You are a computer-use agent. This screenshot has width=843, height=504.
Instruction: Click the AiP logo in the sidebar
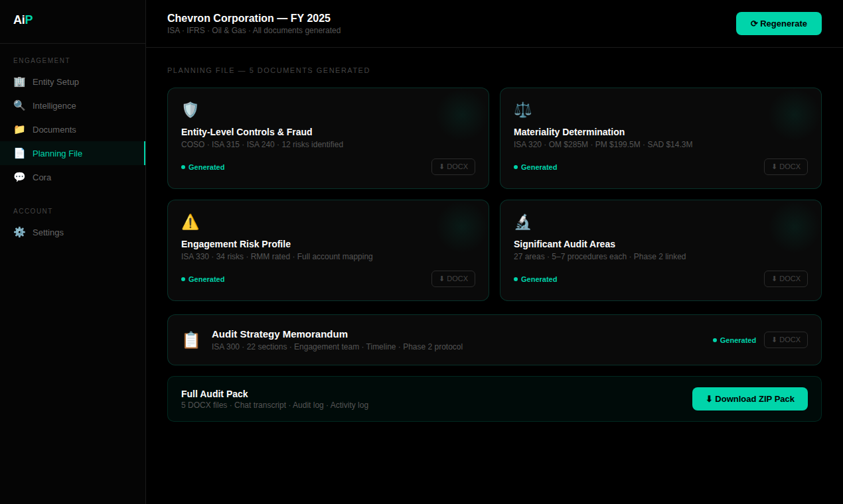coord(23,19)
